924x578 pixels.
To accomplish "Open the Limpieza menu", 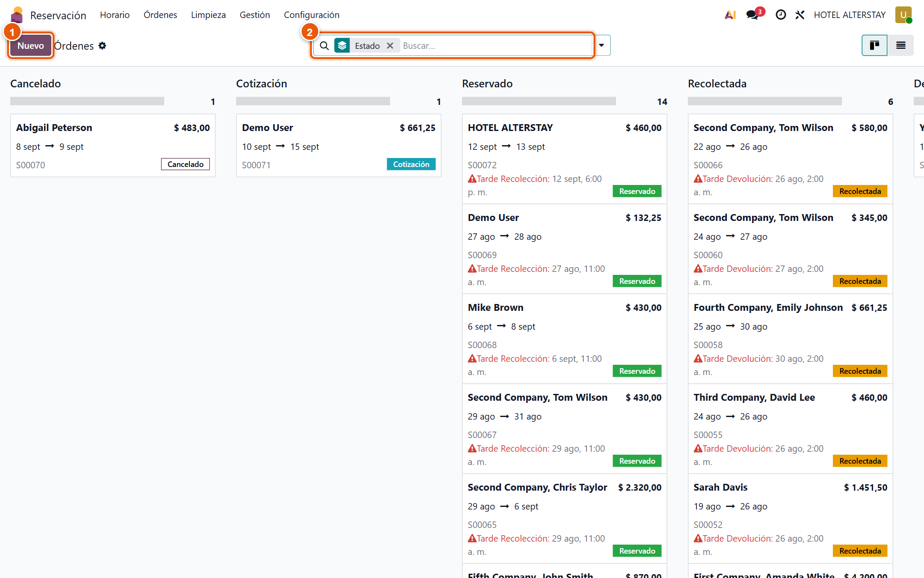I will (208, 15).
